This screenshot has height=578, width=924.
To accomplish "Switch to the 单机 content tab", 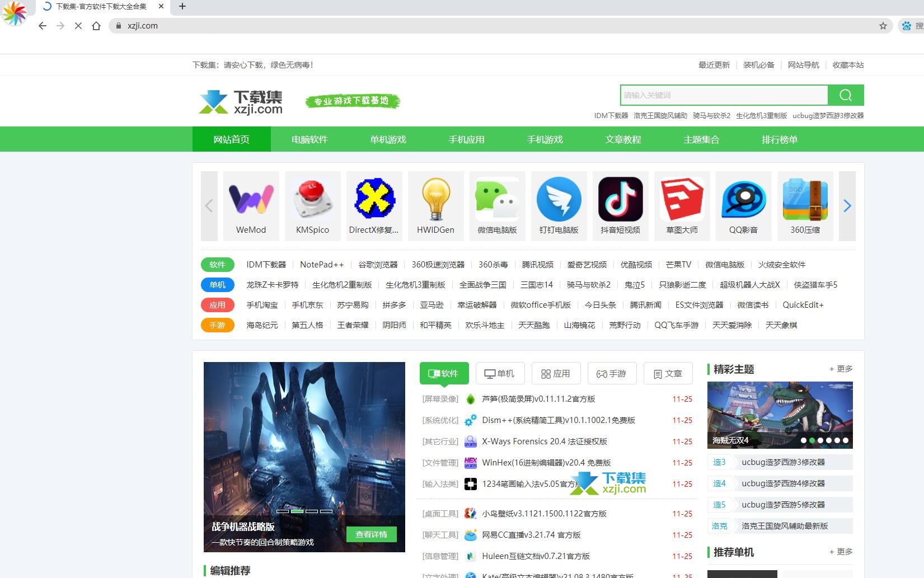I will (x=500, y=374).
